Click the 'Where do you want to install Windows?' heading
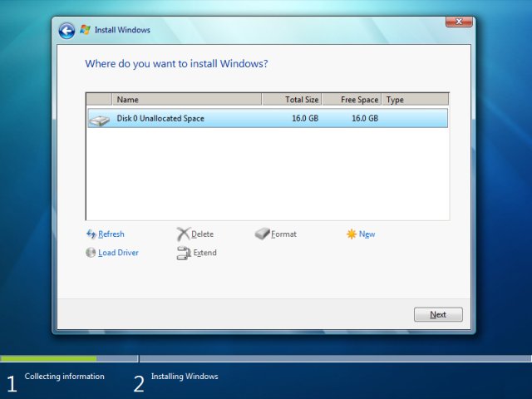532x399 pixels. coord(176,64)
